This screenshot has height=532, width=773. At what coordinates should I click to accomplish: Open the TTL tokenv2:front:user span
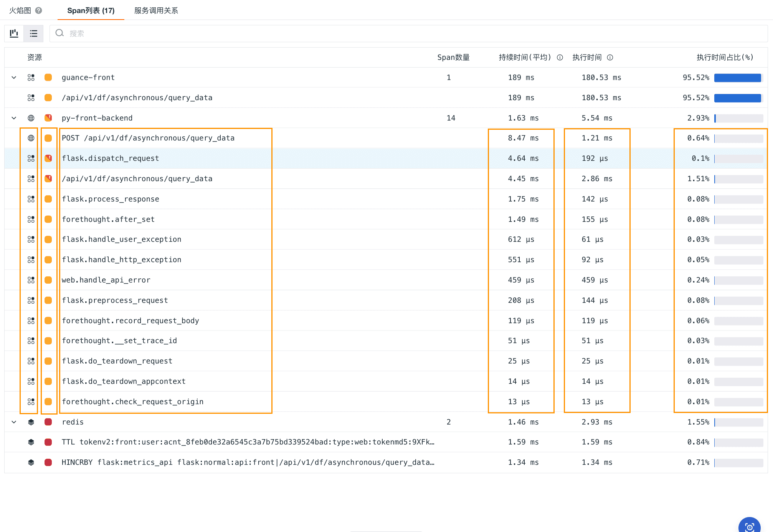pyautogui.click(x=248, y=442)
